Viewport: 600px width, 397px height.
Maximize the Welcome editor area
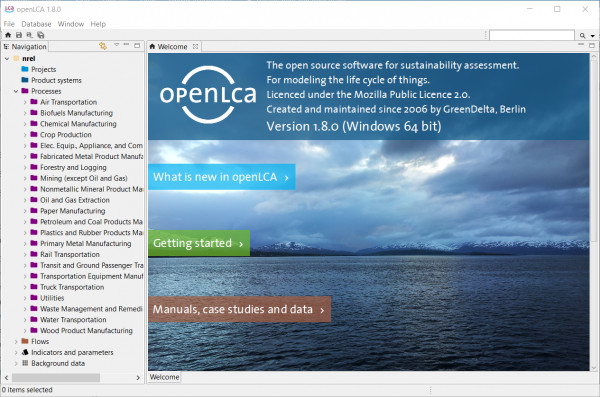[592, 46]
